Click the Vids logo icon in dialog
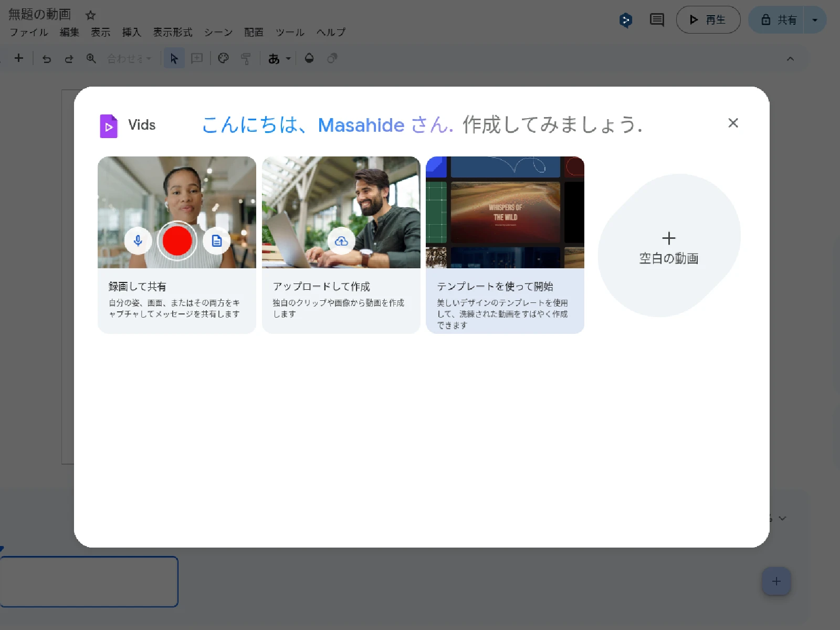The width and height of the screenshot is (840, 630). point(109,126)
